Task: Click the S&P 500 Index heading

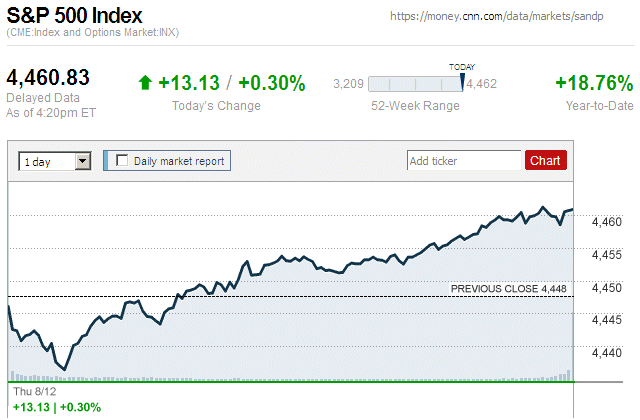Action: click(74, 16)
